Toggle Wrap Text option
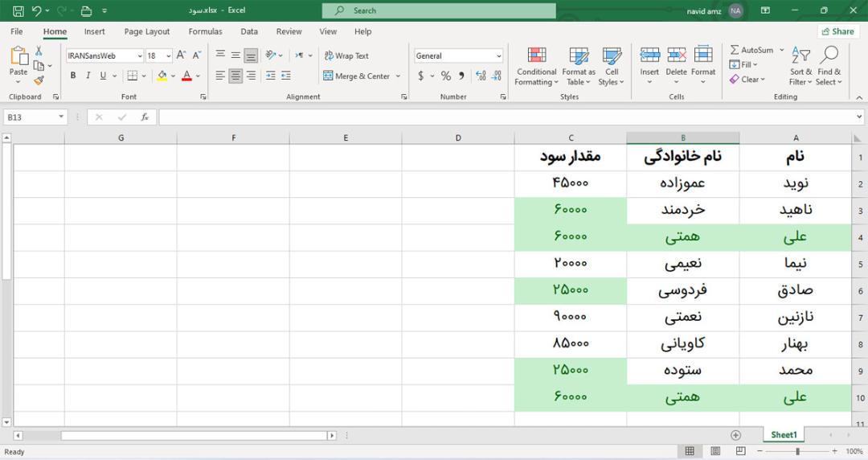Screen dimensions: 868x460 (346, 55)
